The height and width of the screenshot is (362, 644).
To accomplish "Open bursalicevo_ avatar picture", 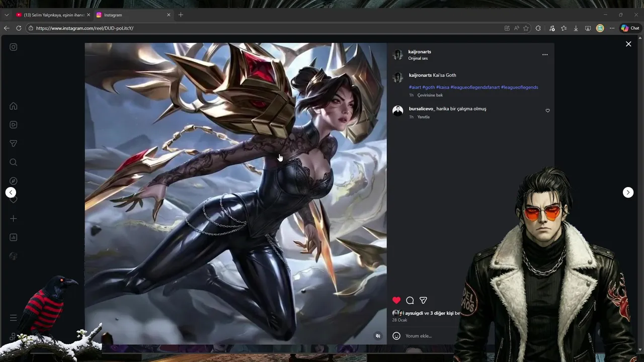I will [x=398, y=111].
